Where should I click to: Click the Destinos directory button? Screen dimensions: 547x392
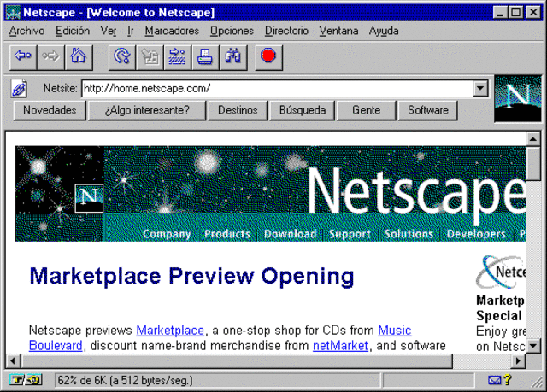click(x=238, y=110)
